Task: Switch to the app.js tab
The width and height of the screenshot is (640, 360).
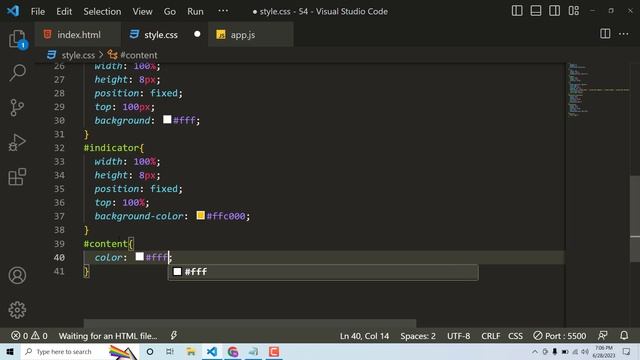Action: point(251,35)
